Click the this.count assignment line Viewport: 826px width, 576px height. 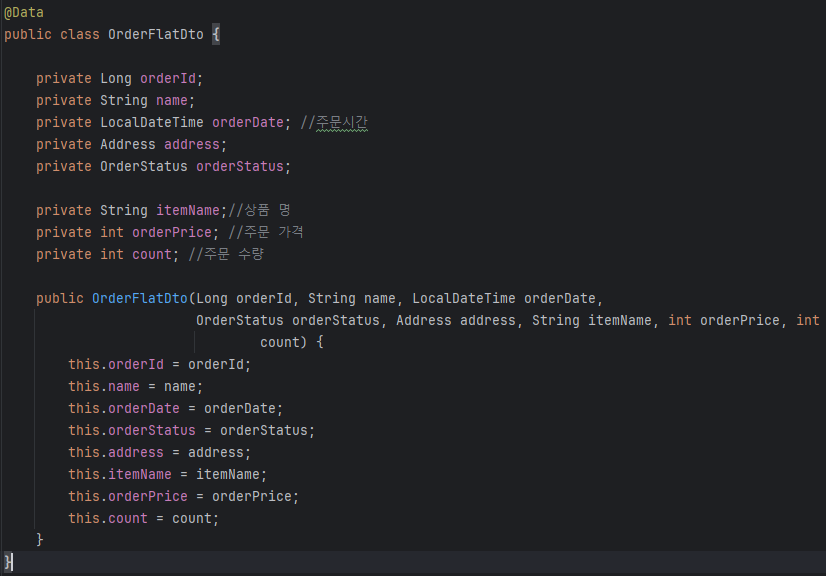click(143, 519)
